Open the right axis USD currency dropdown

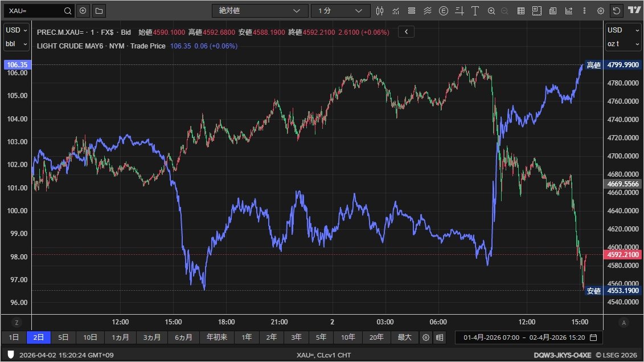[x=623, y=30]
